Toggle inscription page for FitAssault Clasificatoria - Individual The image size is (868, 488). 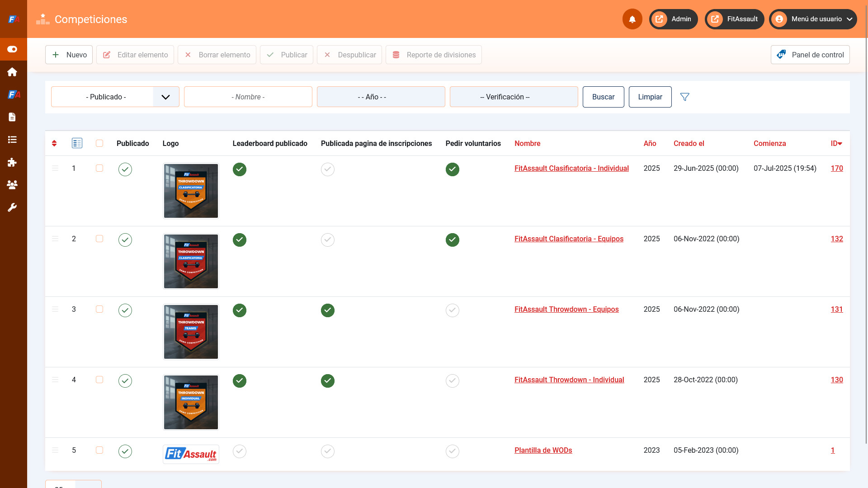coord(328,169)
